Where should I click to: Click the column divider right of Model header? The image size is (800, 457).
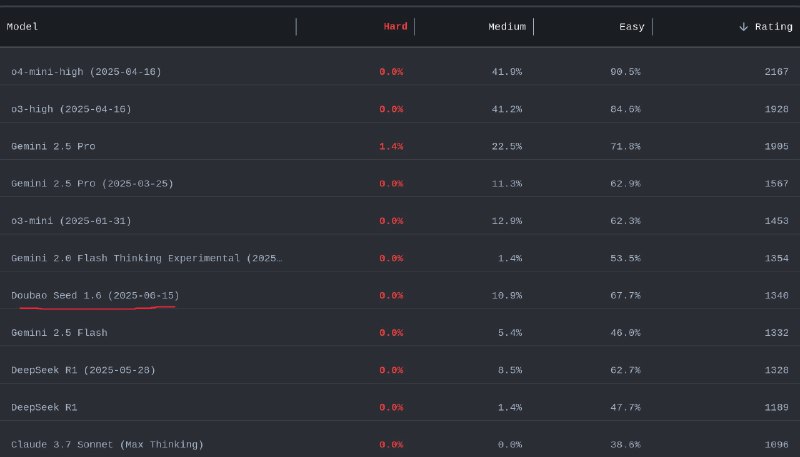[x=296, y=27]
